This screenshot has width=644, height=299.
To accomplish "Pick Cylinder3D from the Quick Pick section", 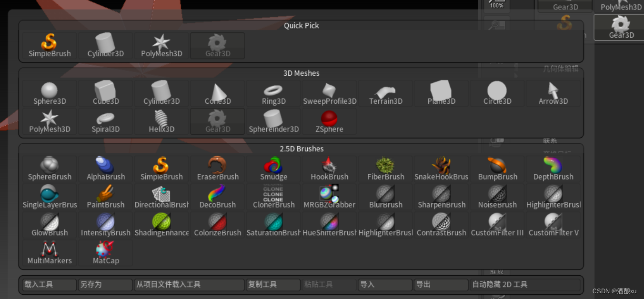I will [x=105, y=46].
